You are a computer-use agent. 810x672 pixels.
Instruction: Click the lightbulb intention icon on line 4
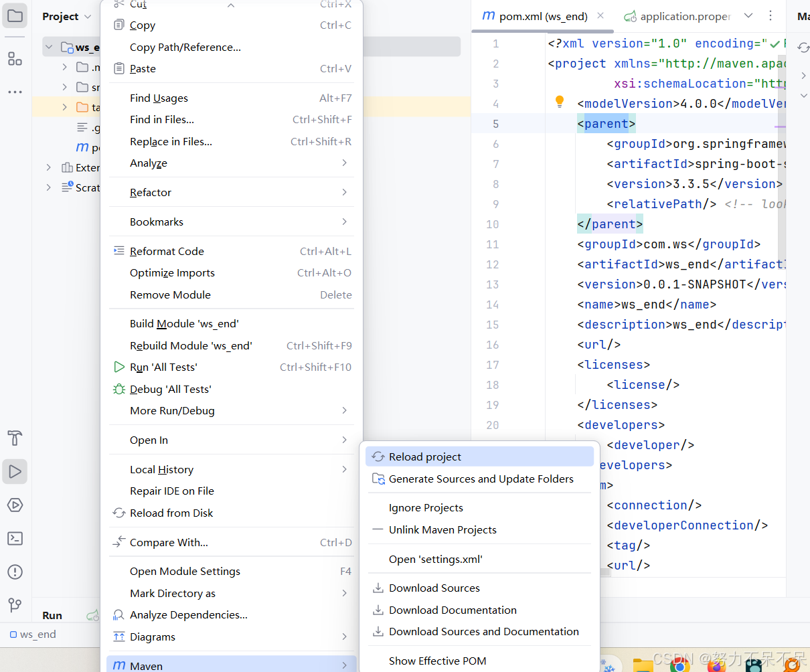559,102
